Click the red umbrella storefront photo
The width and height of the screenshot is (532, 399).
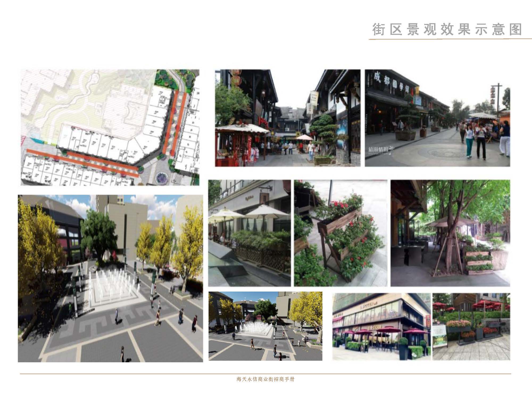pos(381,327)
